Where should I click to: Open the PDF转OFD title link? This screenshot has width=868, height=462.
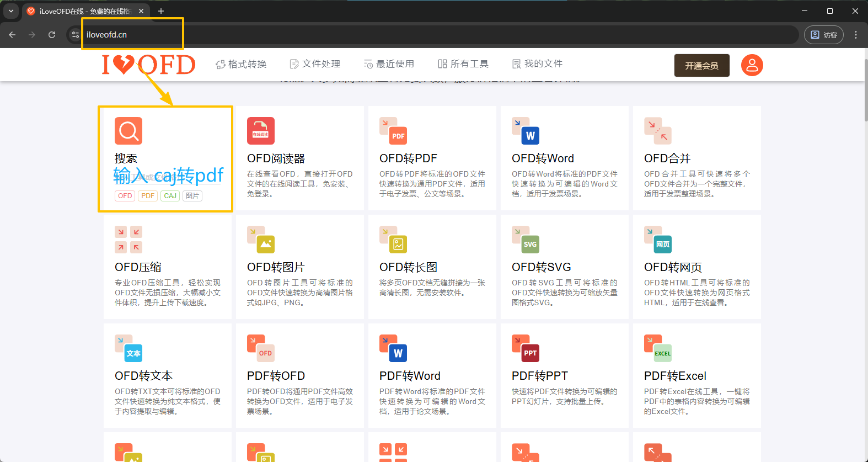tap(276, 376)
